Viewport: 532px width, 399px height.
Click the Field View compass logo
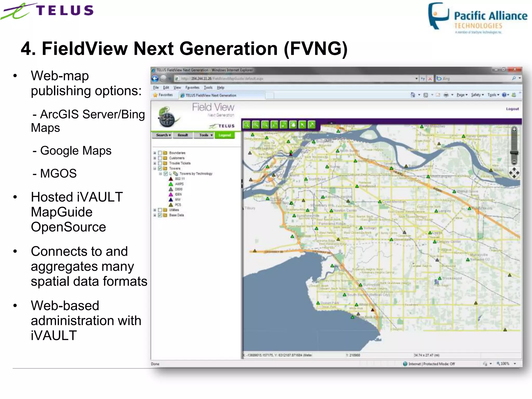click(169, 117)
